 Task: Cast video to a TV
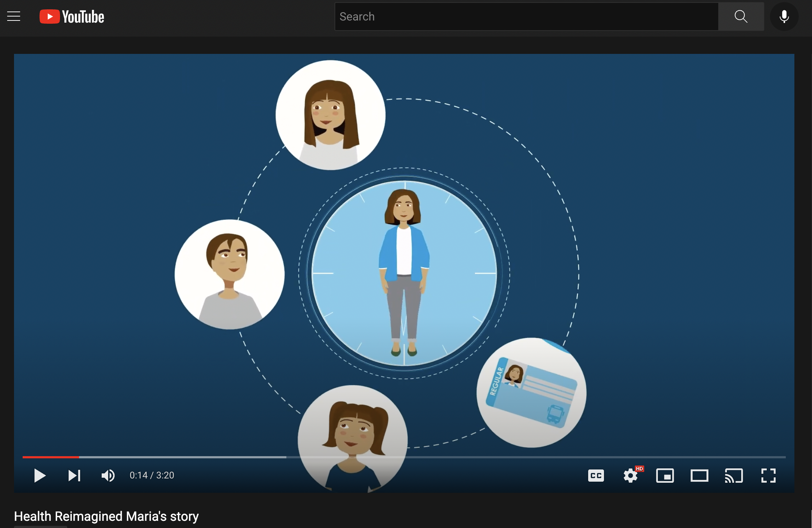click(734, 476)
